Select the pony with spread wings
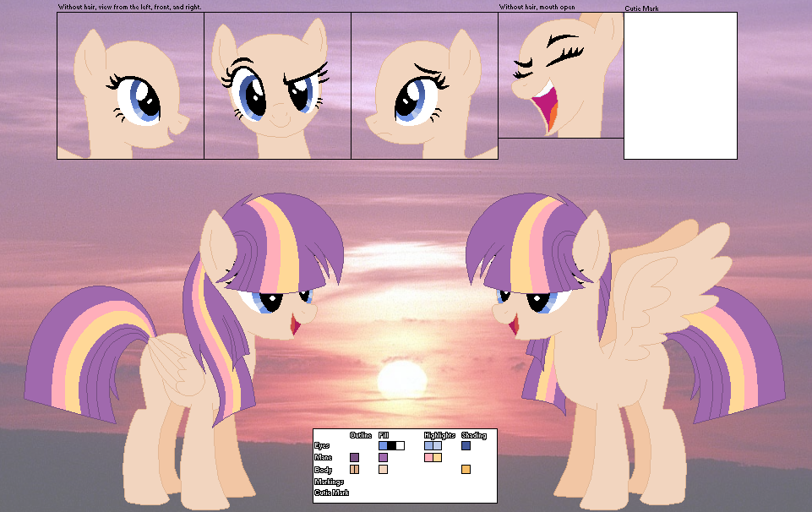Image resolution: width=812 pixels, height=512 pixels. (625, 352)
